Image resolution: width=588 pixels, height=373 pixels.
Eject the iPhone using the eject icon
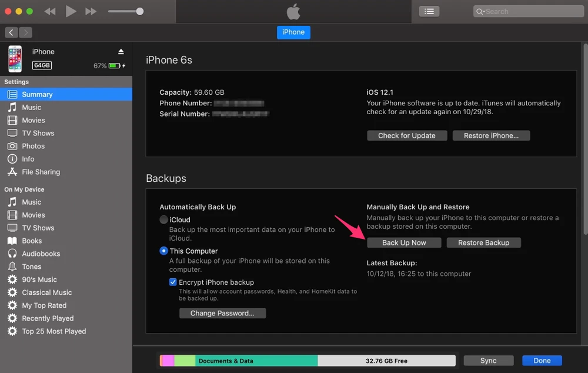121,52
